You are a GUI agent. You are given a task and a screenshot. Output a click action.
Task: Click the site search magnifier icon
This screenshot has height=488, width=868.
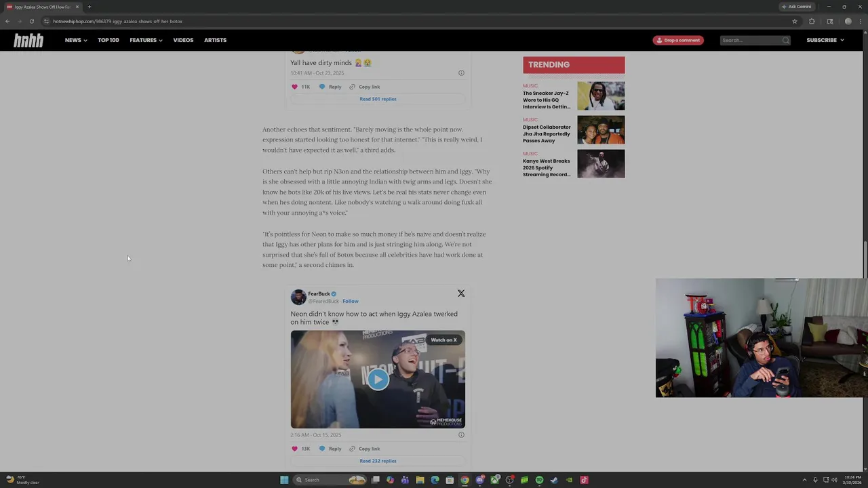pyautogui.click(x=786, y=40)
